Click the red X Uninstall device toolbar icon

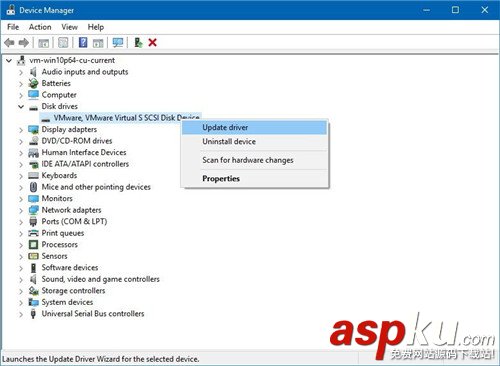point(153,42)
